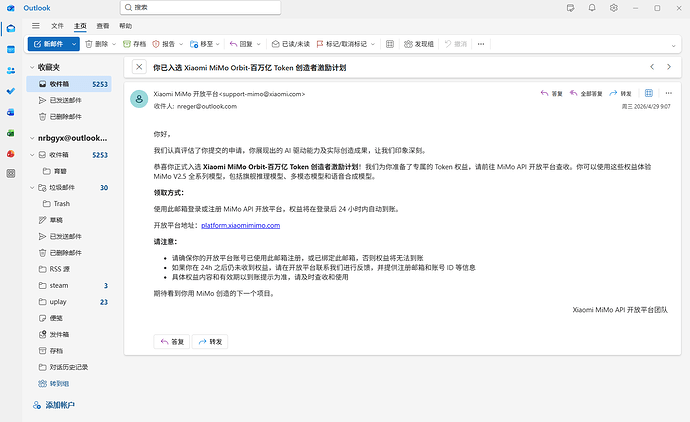The image size is (690, 422).
Task: Click 全部答复 reply all
Action: 586,93
